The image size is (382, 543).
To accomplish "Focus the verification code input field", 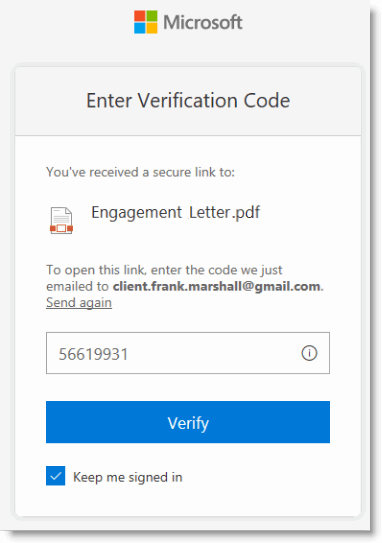I will (188, 353).
